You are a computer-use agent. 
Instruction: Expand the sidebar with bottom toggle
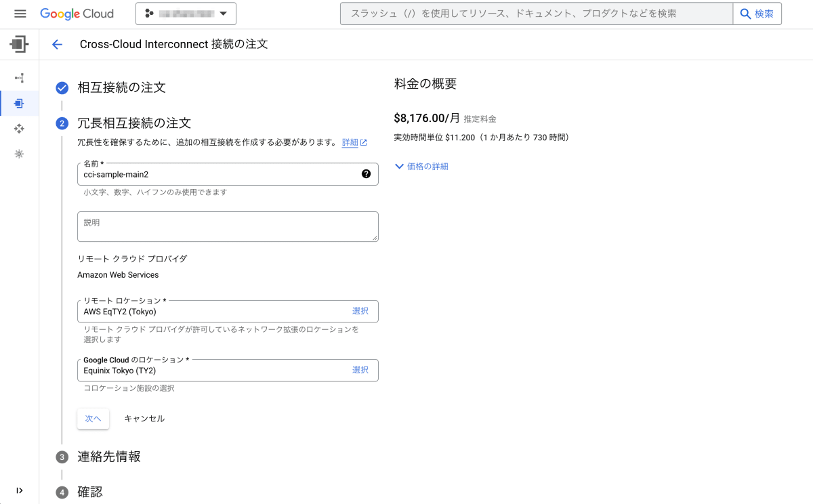(19, 490)
